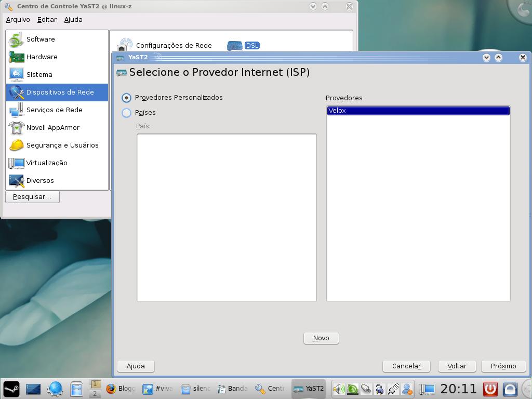Select the Virtualização category
This screenshot has height=399, width=532.
(x=57, y=163)
